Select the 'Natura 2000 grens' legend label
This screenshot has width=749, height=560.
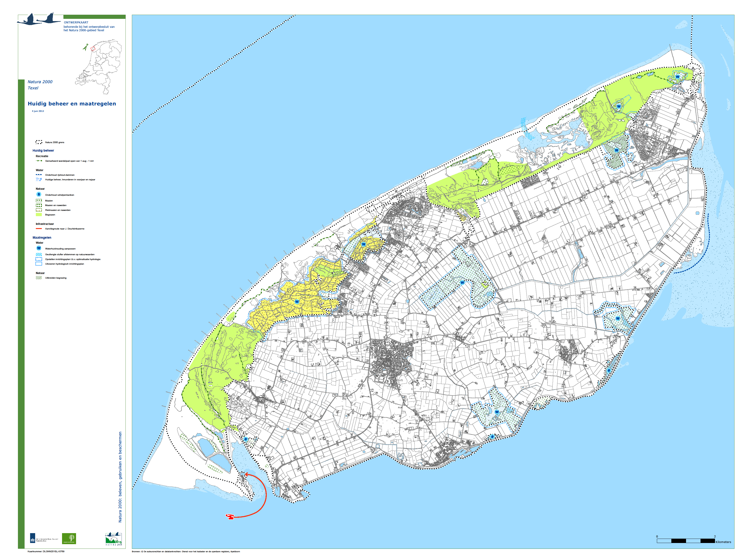[54, 142]
